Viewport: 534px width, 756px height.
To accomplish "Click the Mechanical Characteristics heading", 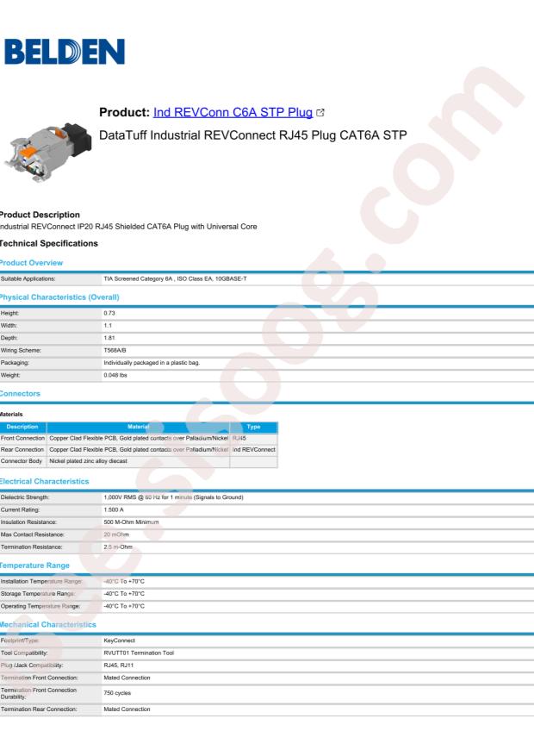I will pyautogui.click(x=47, y=624).
